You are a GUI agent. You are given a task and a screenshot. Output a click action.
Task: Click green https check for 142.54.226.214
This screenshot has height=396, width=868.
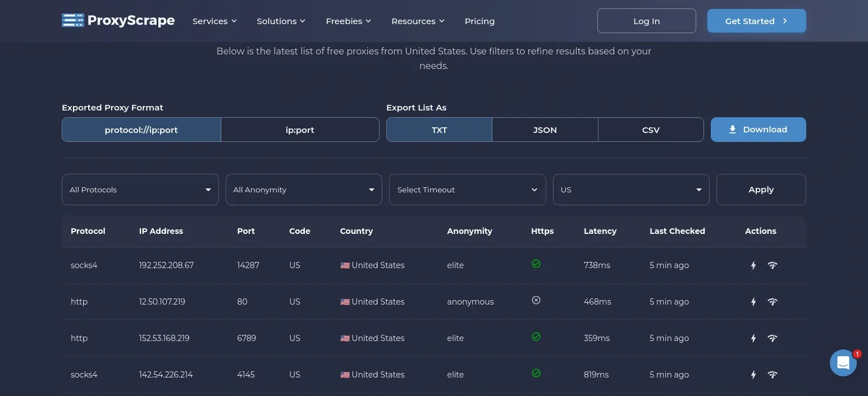coord(536,373)
